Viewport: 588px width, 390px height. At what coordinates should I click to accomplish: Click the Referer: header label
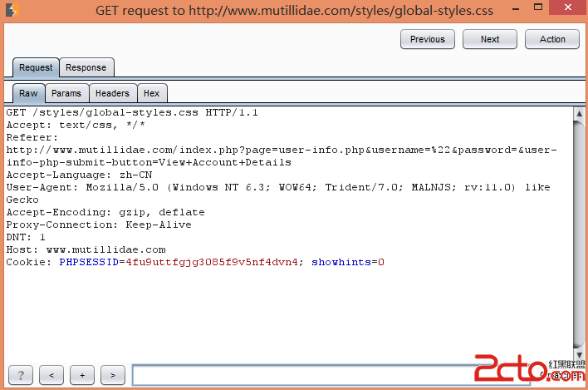32,137
